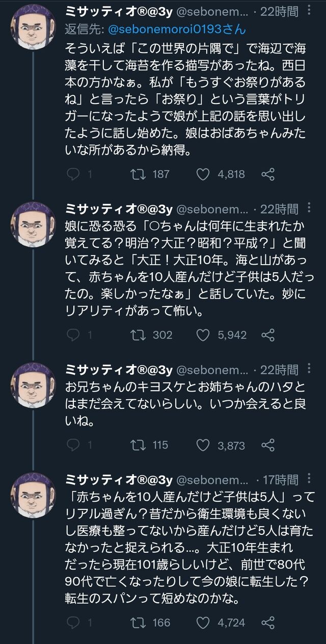The image size is (326, 644).
Task: Retweet the tweet showing 166 retweets
Action: tap(137, 623)
